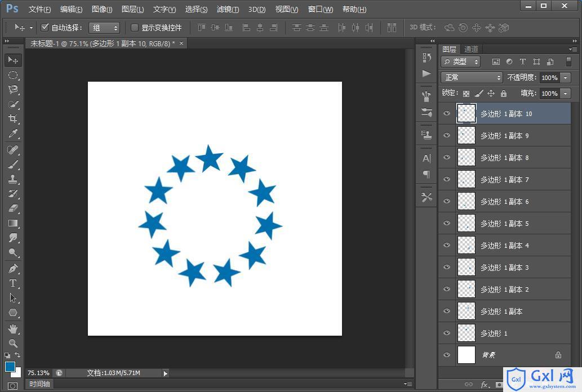Filter layers by text type

pyautogui.click(x=523, y=61)
